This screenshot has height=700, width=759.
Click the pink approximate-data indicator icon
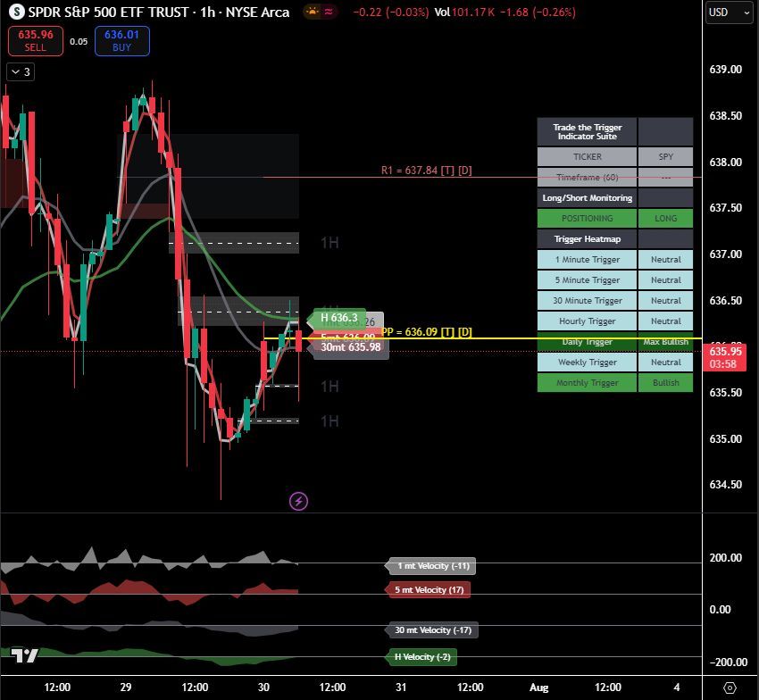(x=329, y=12)
